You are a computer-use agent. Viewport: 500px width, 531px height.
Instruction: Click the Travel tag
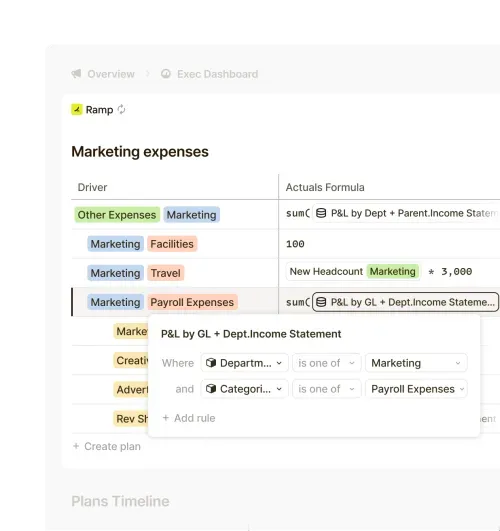(x=166, y=273)
